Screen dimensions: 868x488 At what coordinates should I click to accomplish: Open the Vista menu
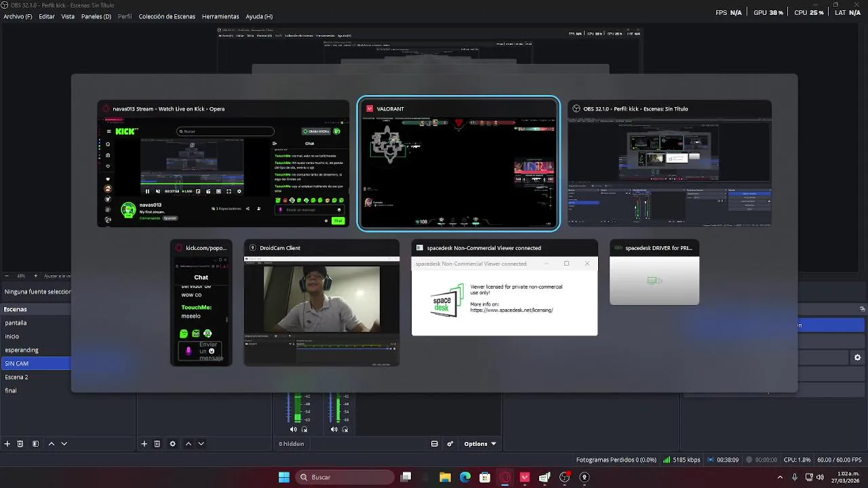(68, 16)
